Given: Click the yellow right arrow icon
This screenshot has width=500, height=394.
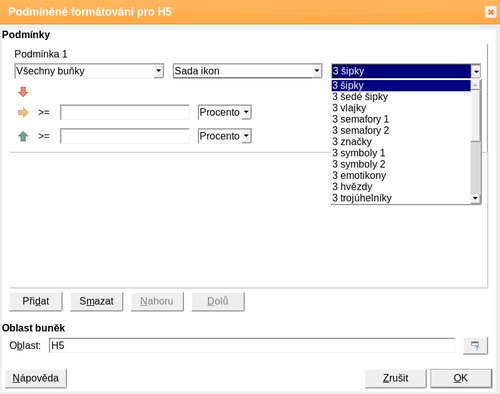Looking at the screenshot, I should 23,113.
